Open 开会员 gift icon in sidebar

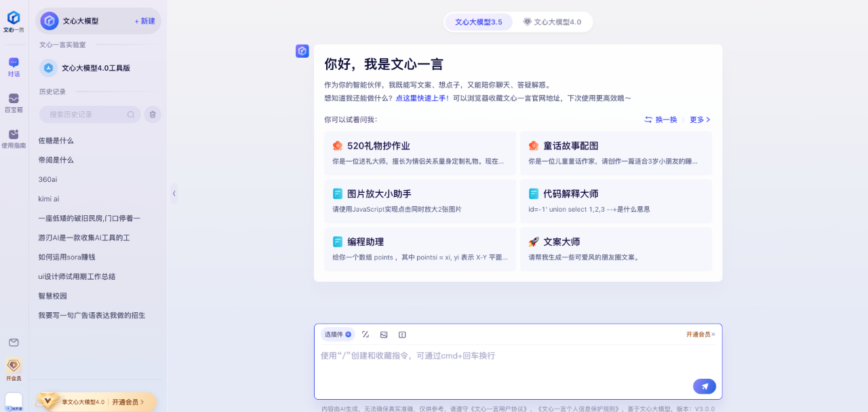tap(14, 367)
